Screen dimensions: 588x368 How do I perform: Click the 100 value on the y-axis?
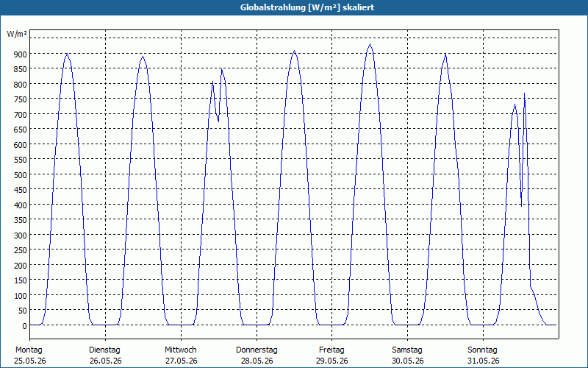(x=21, y=296)
